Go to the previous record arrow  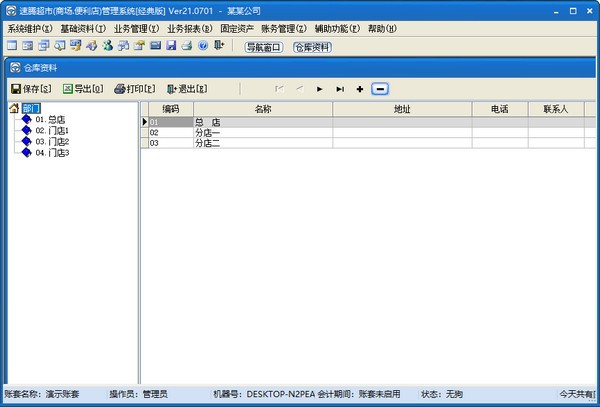point(300,89)
